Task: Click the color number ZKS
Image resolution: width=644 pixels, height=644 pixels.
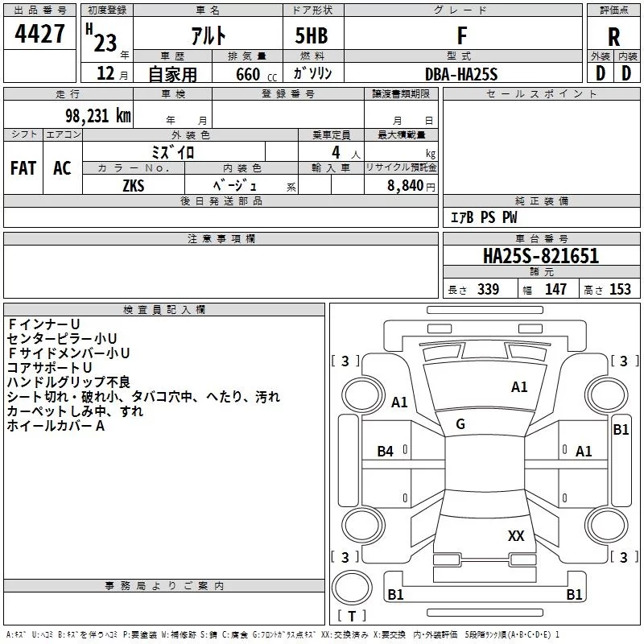Action: [134, 186]
